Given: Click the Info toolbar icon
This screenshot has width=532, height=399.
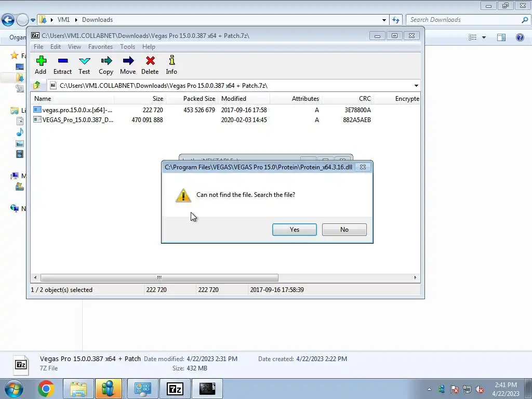Looking at the screenshot, I should click(x=171, y=65).
